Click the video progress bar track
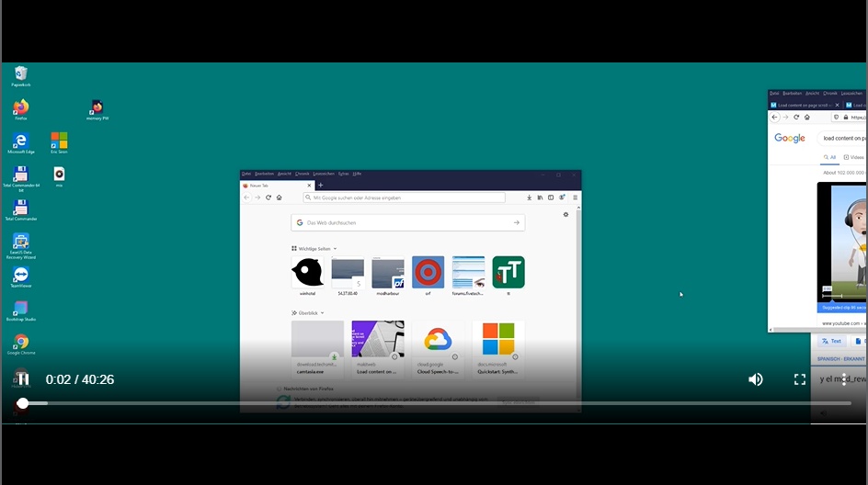 pyautogui.click(x=436, y=403)
